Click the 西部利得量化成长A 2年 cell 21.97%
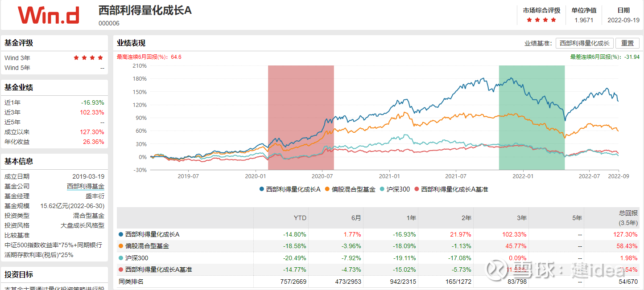 point(462,234)
